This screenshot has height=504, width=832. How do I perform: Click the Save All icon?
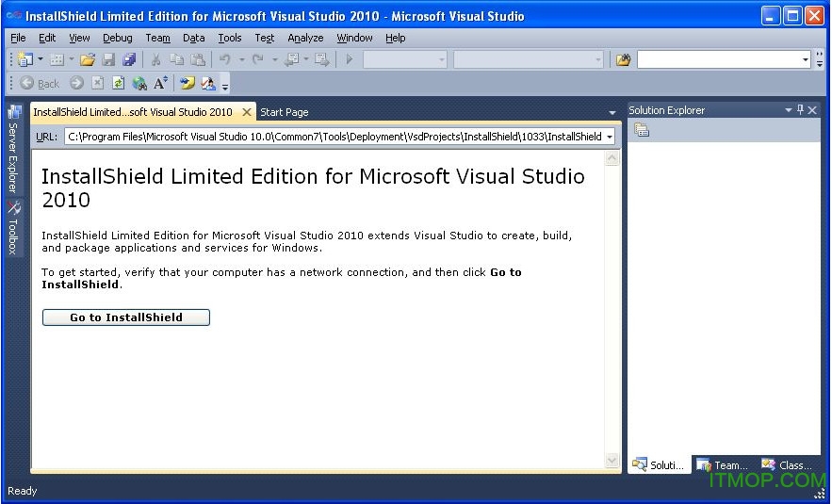point(129,59)
